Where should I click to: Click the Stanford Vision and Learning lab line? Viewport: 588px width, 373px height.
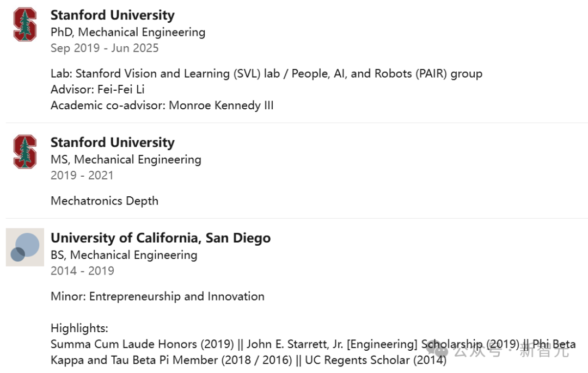point(267,74)
